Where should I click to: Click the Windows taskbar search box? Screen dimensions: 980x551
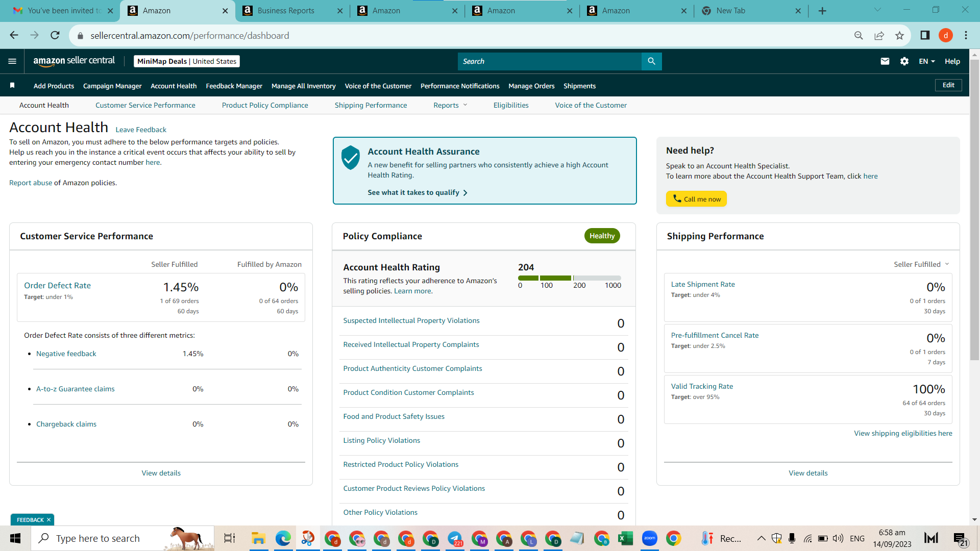[x=122, y=538]
